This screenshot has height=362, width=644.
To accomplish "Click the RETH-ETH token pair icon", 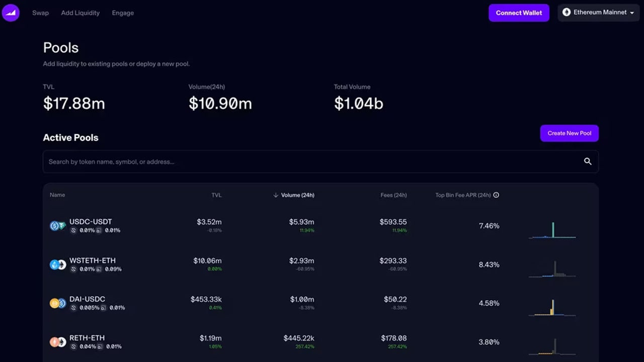I will [58, 342].
